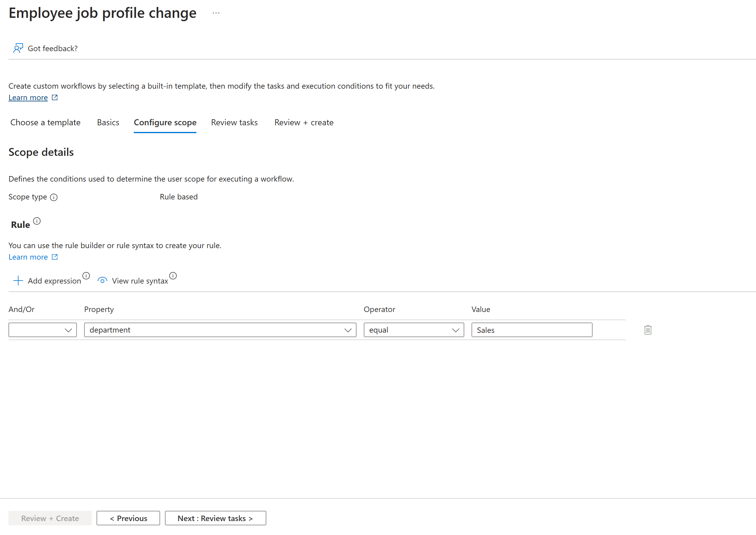
Task: Edit the Sales value input field
Action: click(531, 330)
